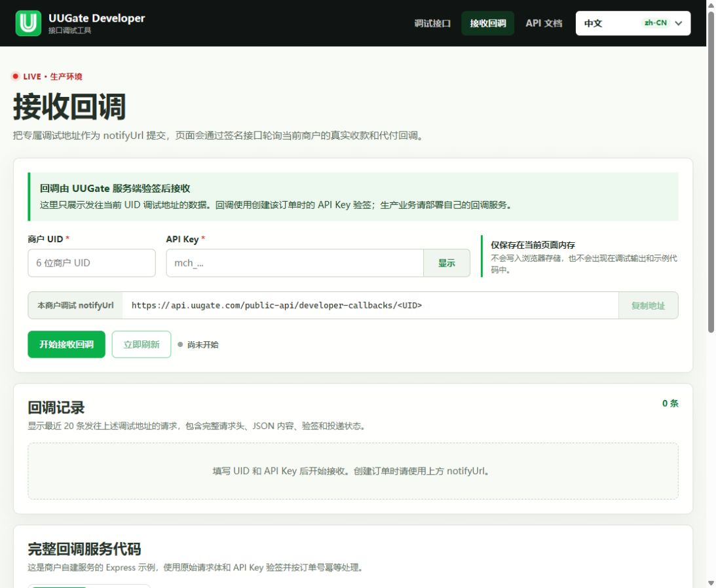Click the 尚未开始 status indicator
716x588 pixels.
[x=198, y=344]
